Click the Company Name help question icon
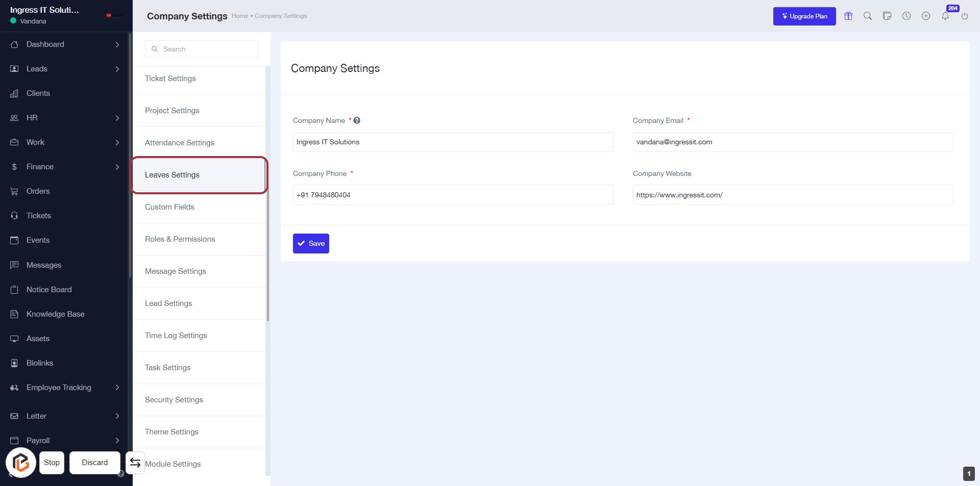980x486 pixels. pos(357,120)
